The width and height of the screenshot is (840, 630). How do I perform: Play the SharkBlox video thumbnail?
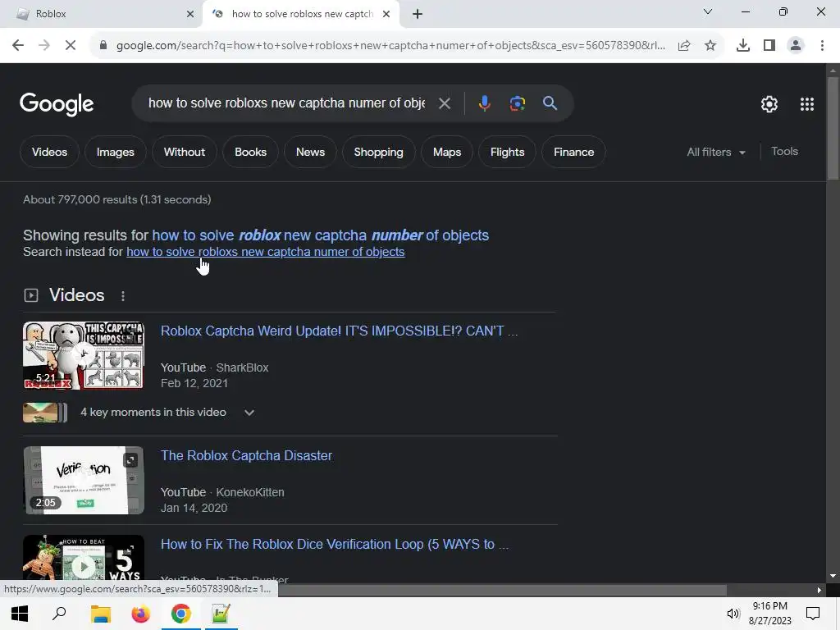[x=84, y=355]
